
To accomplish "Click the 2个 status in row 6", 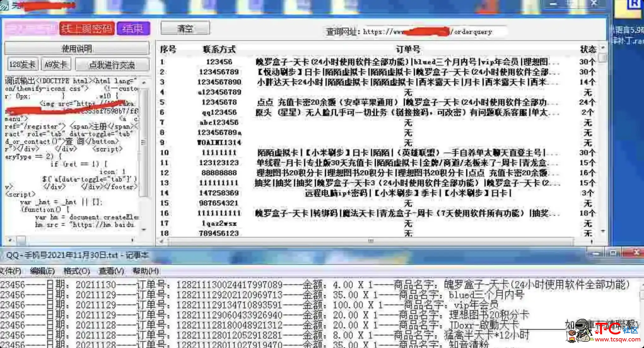I will (588, 112).
